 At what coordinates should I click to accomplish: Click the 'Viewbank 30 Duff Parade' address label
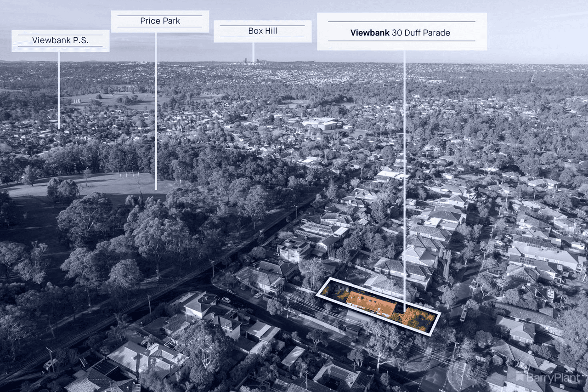click(x=401, y=32)
